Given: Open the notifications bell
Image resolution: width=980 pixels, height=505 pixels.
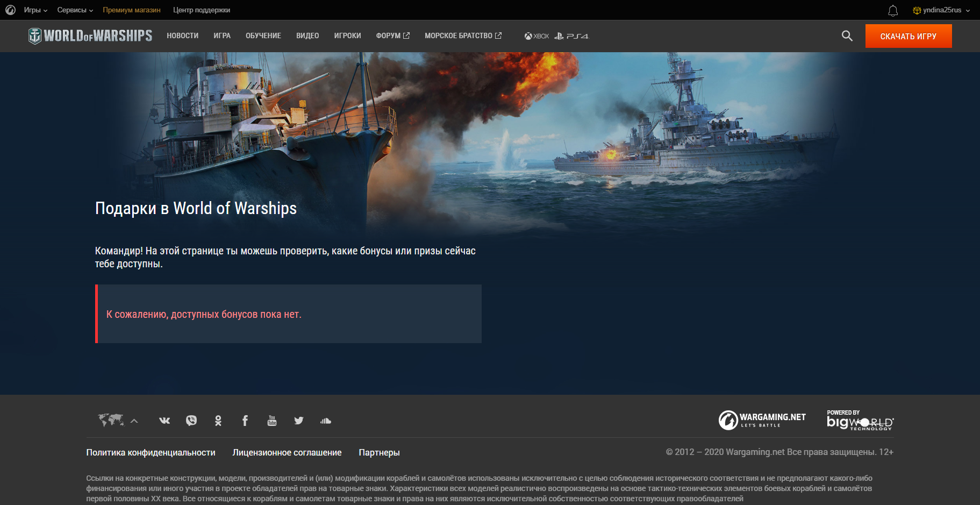Looking at the screenshot, I should click(x=893, y=10).
